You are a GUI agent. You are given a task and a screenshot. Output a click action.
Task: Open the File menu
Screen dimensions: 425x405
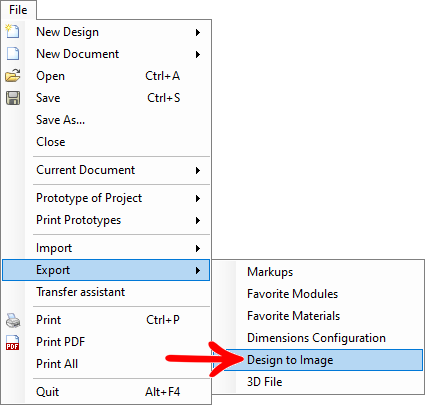pos(18,10)
